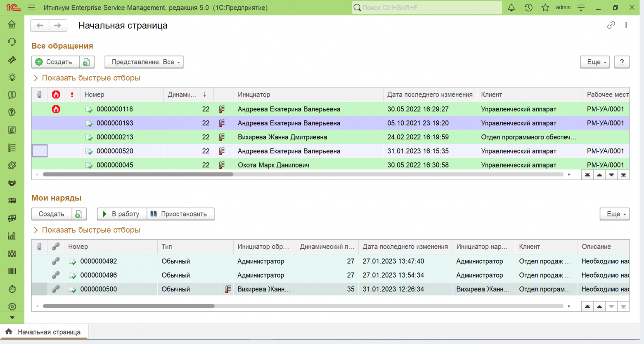Select order 0000000496 row

click(x=330, y=275)
